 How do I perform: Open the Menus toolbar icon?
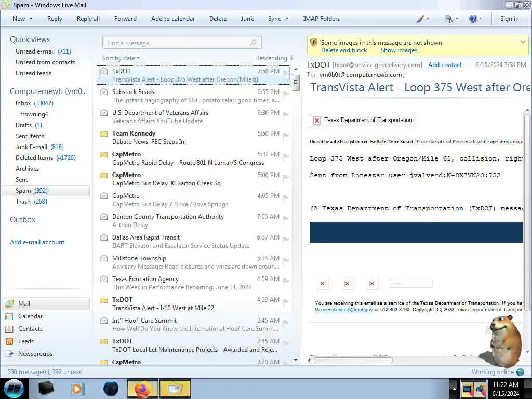click(448, 19)
